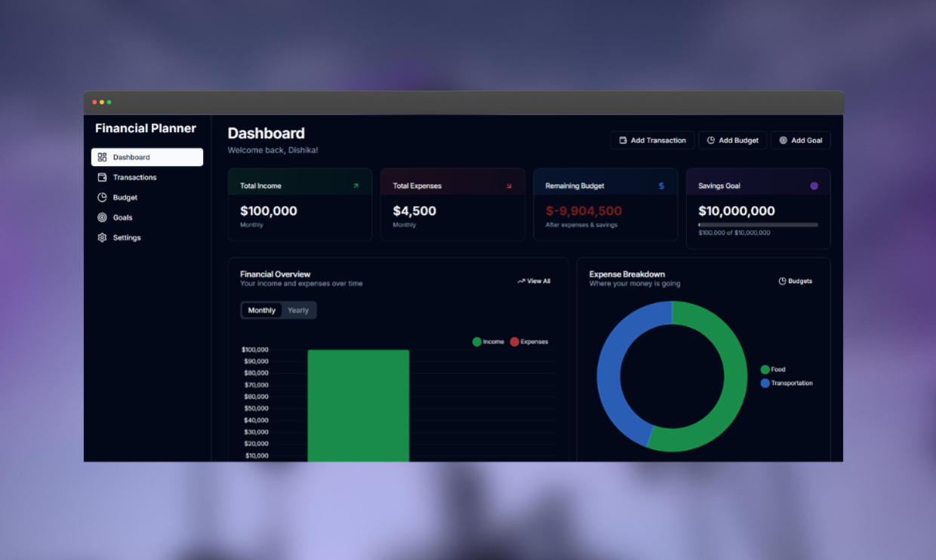Select the Monthly view toggle
Screen dimensions: 936x560
point(262,310)
